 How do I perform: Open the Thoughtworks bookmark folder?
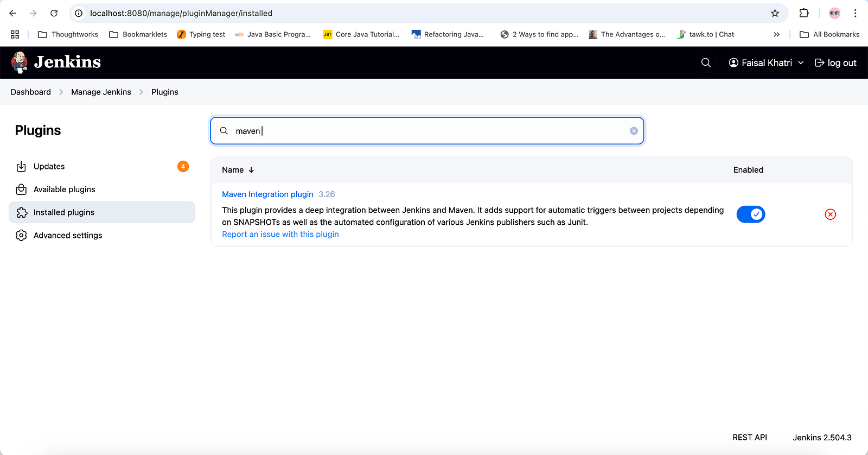click(x=68, y=34)
